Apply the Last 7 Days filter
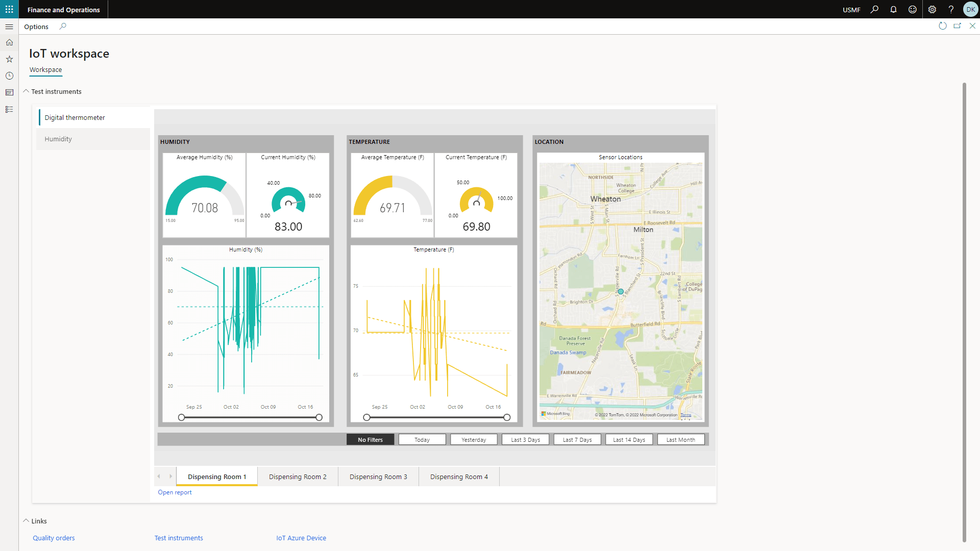980x551 pixels. click(577, 440)
